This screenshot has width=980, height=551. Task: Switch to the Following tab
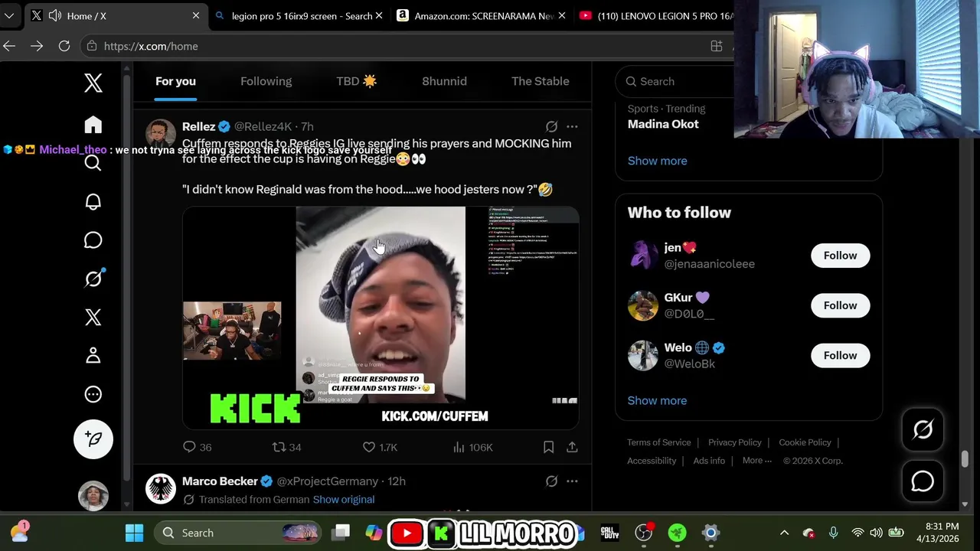[x=266, y=81]
